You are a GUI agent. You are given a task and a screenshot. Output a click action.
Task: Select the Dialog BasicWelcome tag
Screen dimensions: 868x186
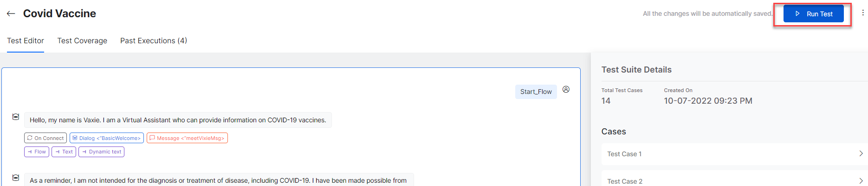pos(107,138)
